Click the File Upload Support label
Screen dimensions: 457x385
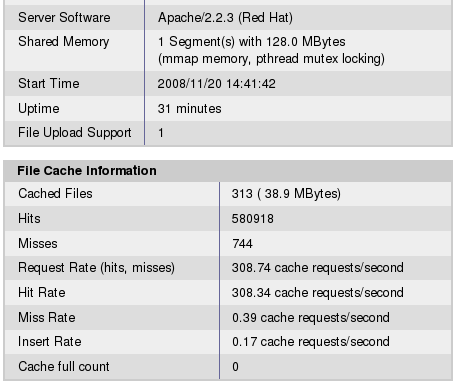[x=75, y=133]
